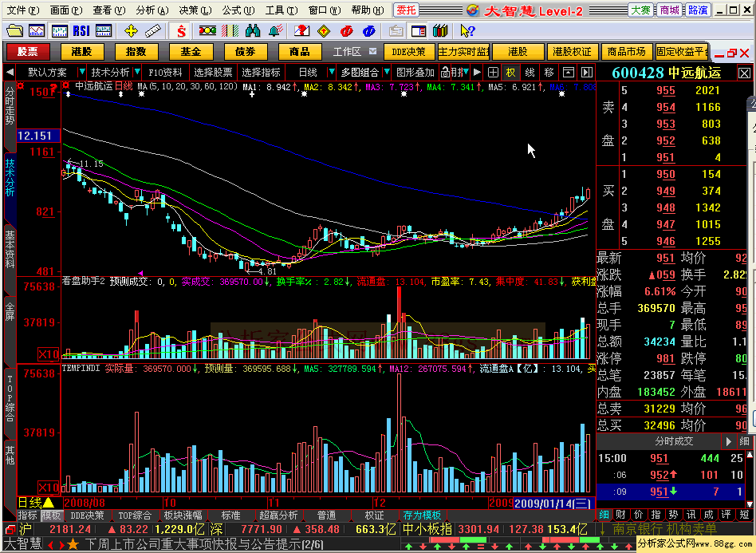
Task: Click the 图形叠加 overlay button
Action: 415,73
